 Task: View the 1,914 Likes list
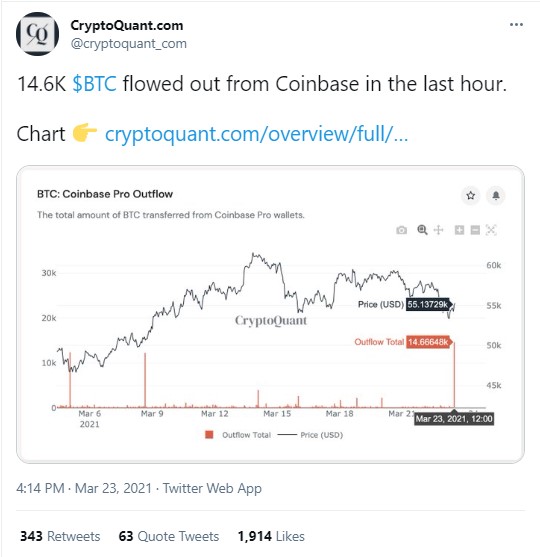coord(271,536)
